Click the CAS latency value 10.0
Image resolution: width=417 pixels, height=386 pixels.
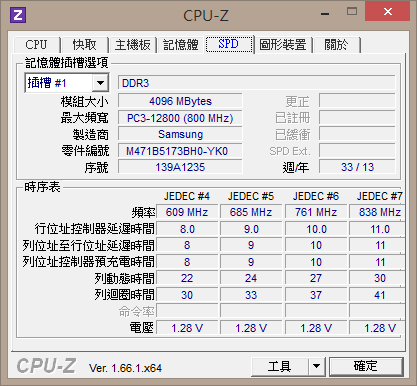(x=316, y=229)
